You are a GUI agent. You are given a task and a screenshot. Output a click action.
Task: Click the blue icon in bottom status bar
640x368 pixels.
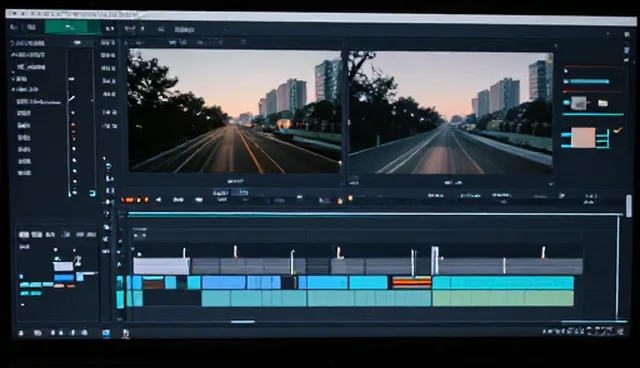106,333
